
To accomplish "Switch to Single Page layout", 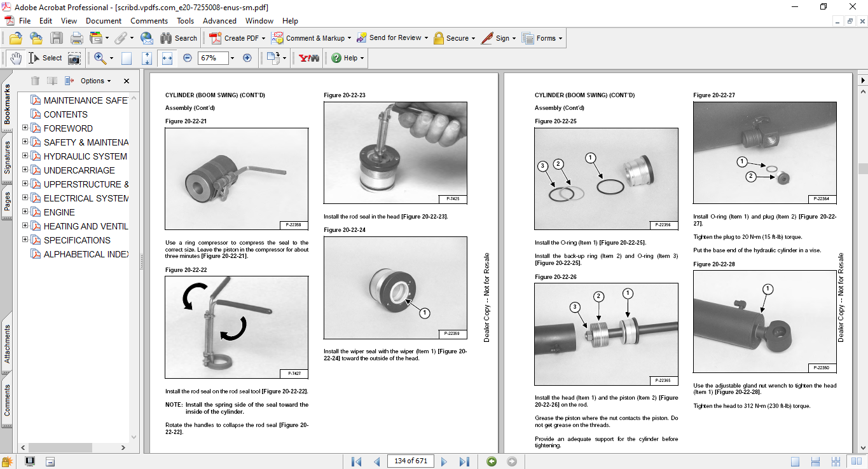I will click(x=795, y=461).
